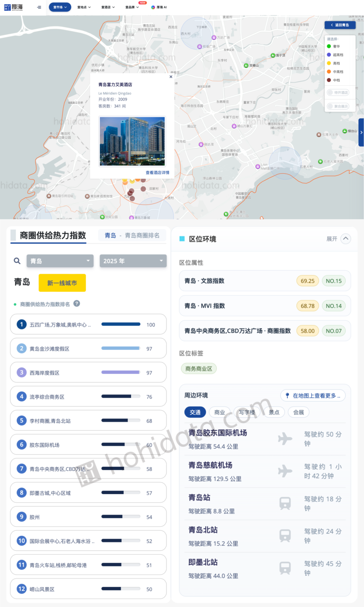Click the train icon for 青岛北站
Viewport: 364px width, 607px height.
[285, 536]
